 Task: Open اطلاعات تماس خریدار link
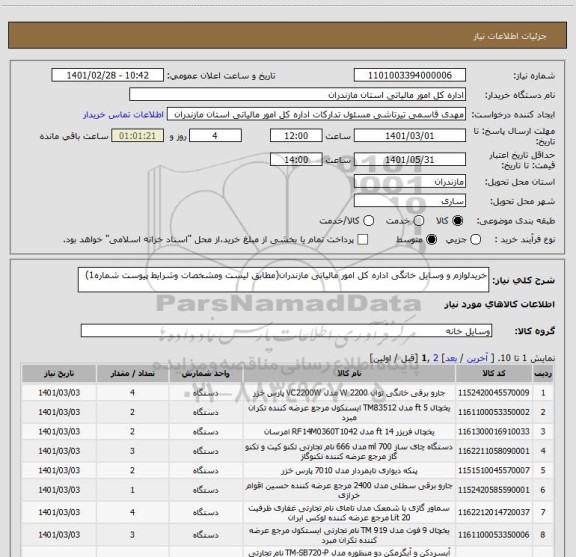click(x=123, y=115)
